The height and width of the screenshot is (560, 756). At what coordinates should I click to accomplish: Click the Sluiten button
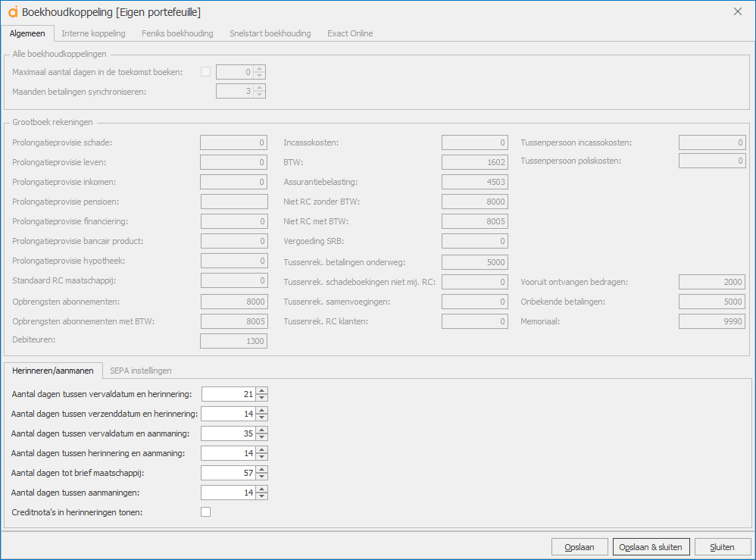coord(722,547)
